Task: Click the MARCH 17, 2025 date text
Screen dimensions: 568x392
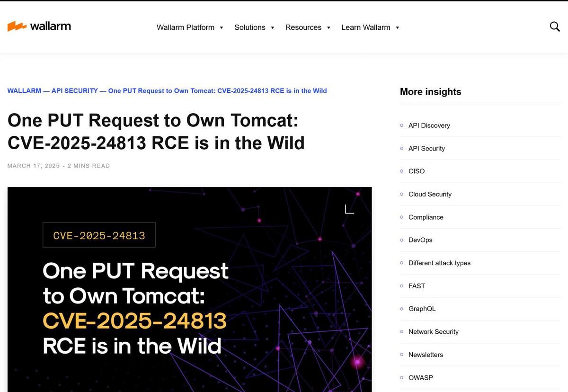Action: point(34,166)
